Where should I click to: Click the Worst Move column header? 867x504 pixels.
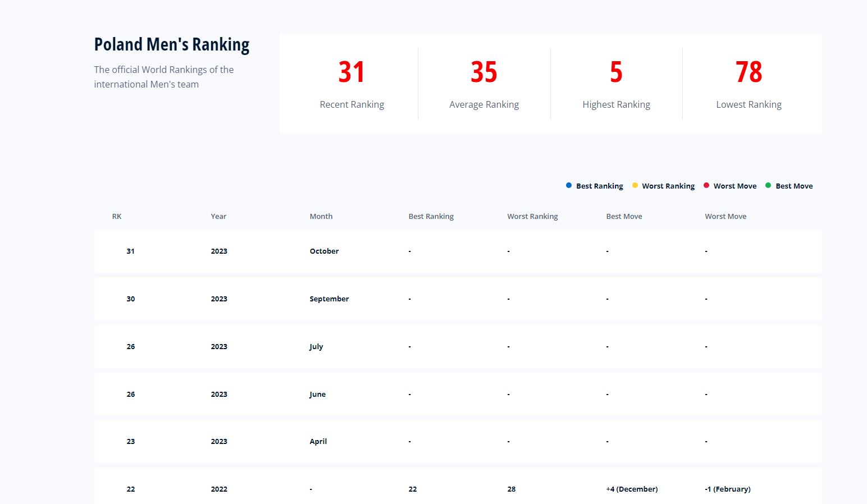point(725,216)
